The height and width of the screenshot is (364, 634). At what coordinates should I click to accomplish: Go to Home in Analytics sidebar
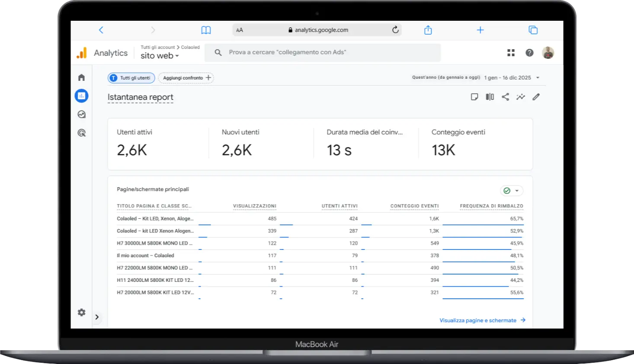coord(81,77)
